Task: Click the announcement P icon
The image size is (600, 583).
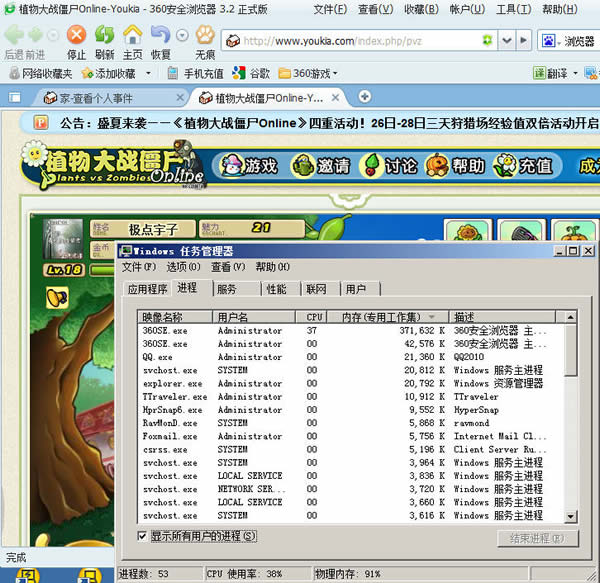Action: point(41,123)
